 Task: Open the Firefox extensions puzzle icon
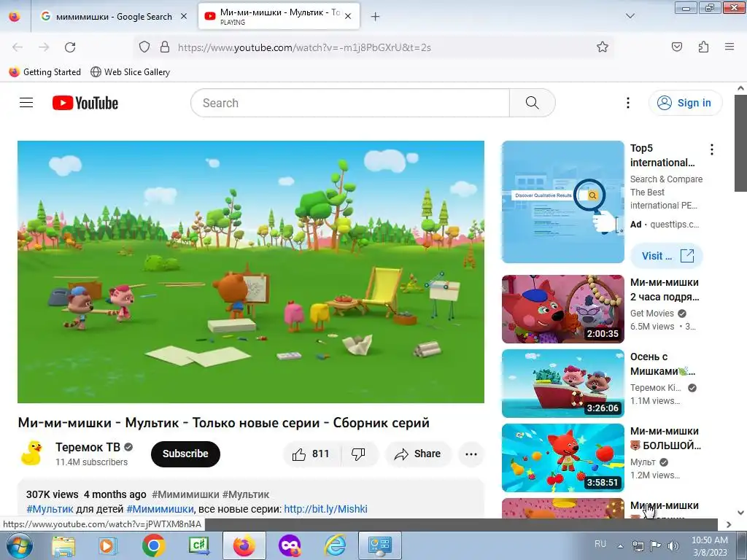click(704, 47)
